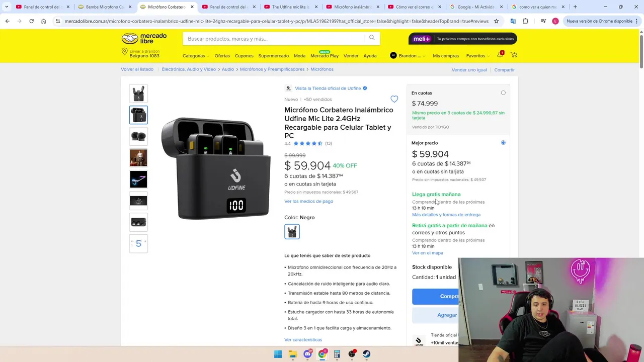This screenshot has width=644, height=362.
Task: Click the search magnifier icon
Action: 372,38
